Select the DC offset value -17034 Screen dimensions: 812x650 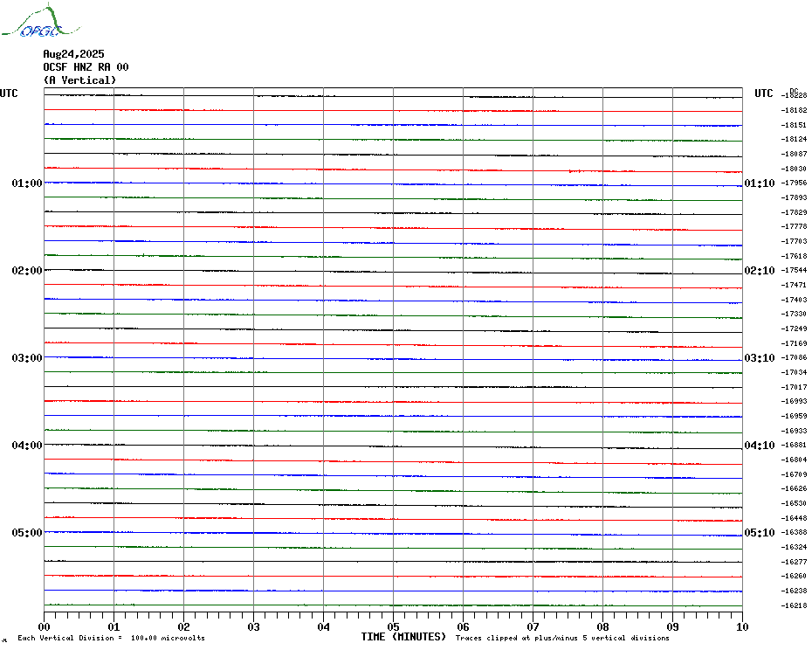794,373
